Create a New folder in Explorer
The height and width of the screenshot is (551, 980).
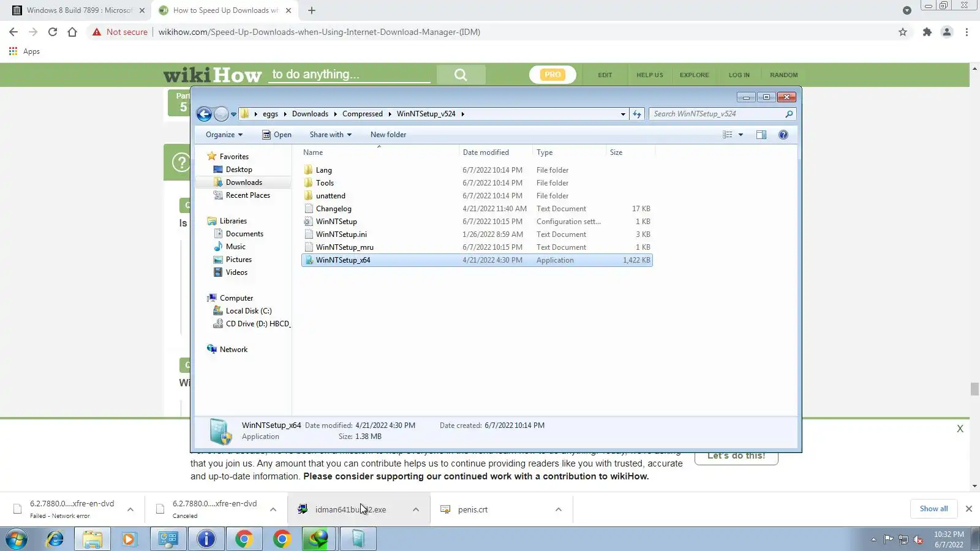pos(388,135)
